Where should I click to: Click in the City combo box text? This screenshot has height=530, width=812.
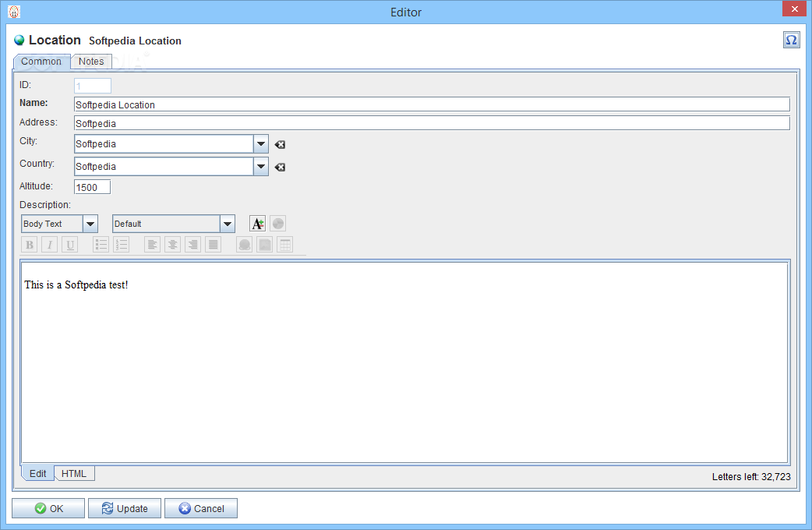(x=164, y=144)
